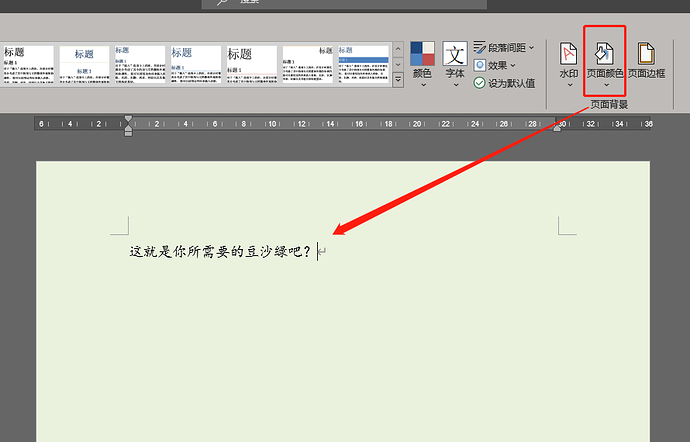Click the hanging indent marker on ruler

[x=128, y=129]
